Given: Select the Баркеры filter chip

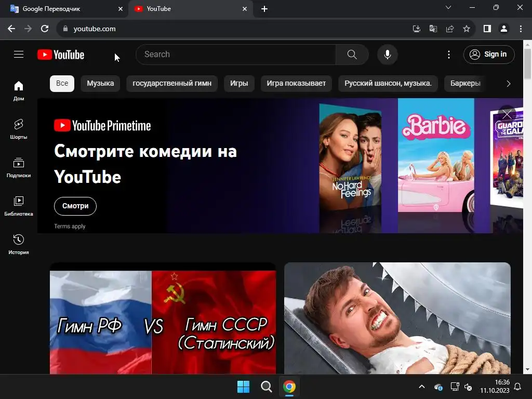Looking at the screenshot, I should point(465,84).
